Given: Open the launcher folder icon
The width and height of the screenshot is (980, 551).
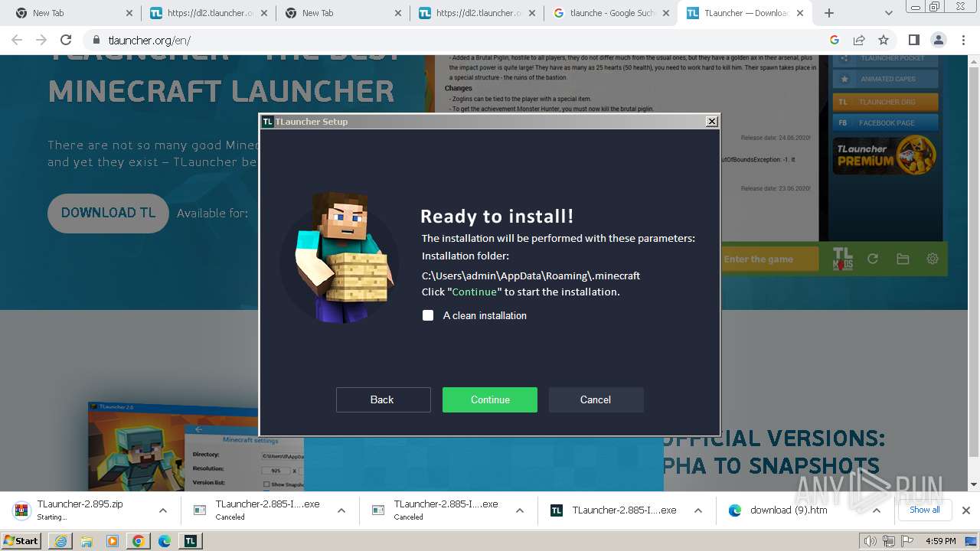Looking at the screenshot, I should pos(903,259).
